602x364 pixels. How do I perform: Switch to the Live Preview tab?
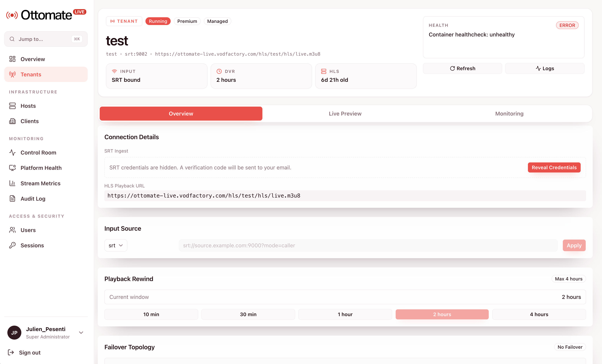(345, 114)
